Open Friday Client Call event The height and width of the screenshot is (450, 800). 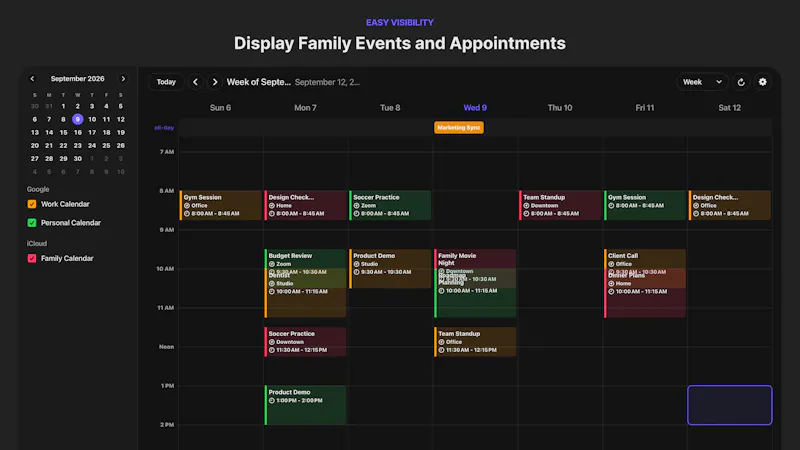645,259
